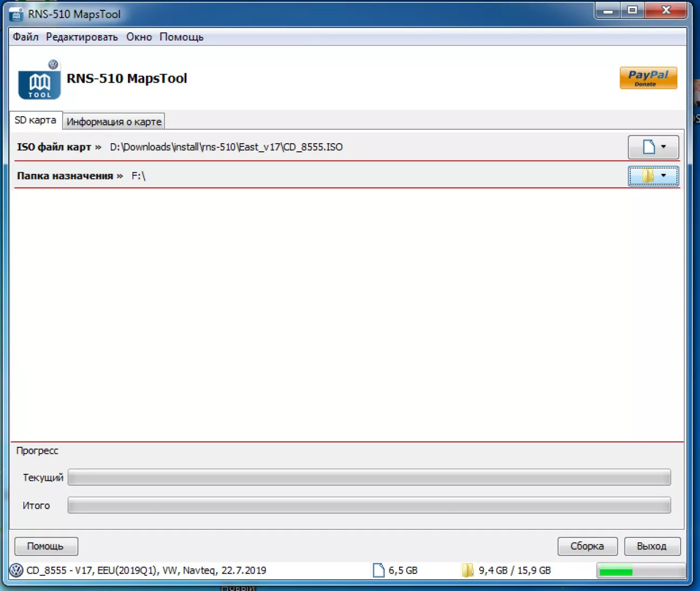Open the Помощь menu in menu bar
700x591 pixels.
[181, 37]
